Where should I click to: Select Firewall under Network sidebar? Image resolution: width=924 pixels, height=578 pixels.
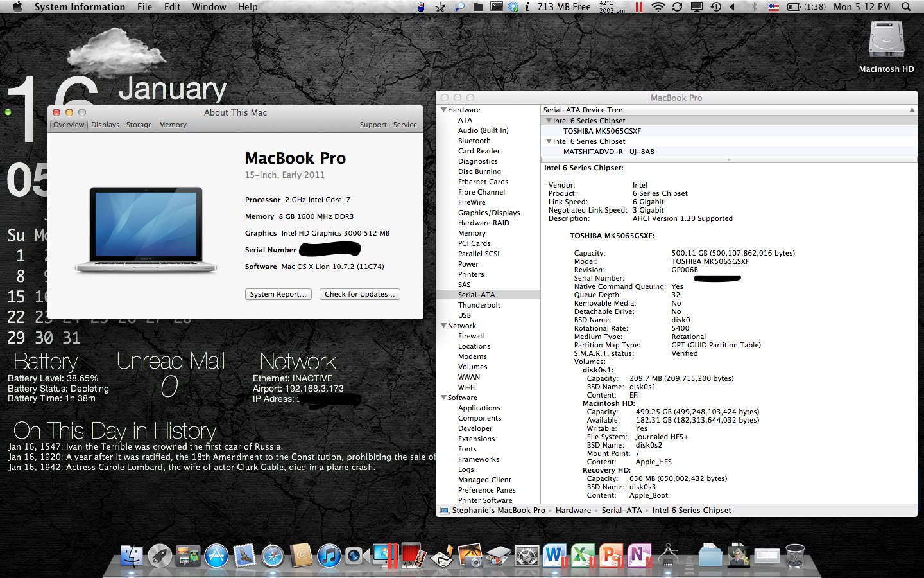click(x=471, y=336)
